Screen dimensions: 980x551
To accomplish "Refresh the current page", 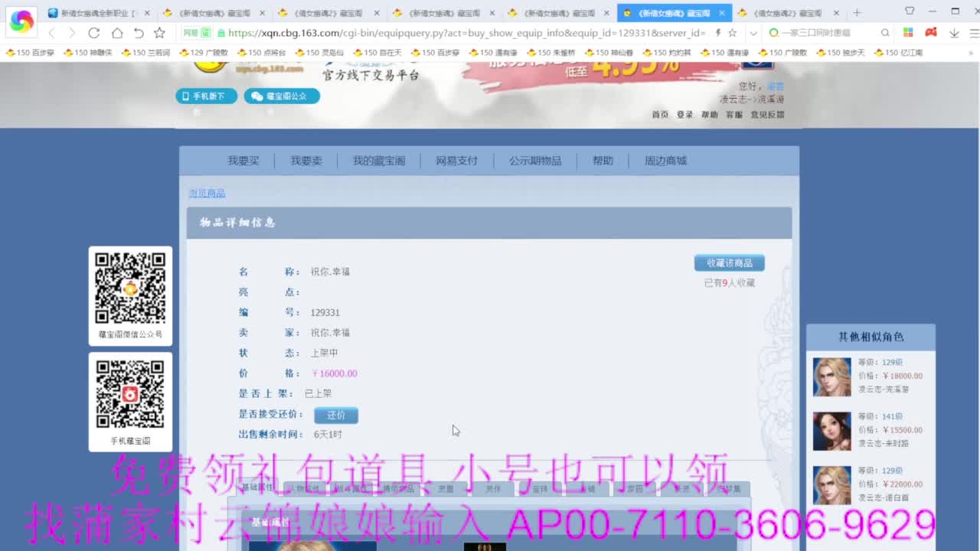I will (x=93, y=34).
